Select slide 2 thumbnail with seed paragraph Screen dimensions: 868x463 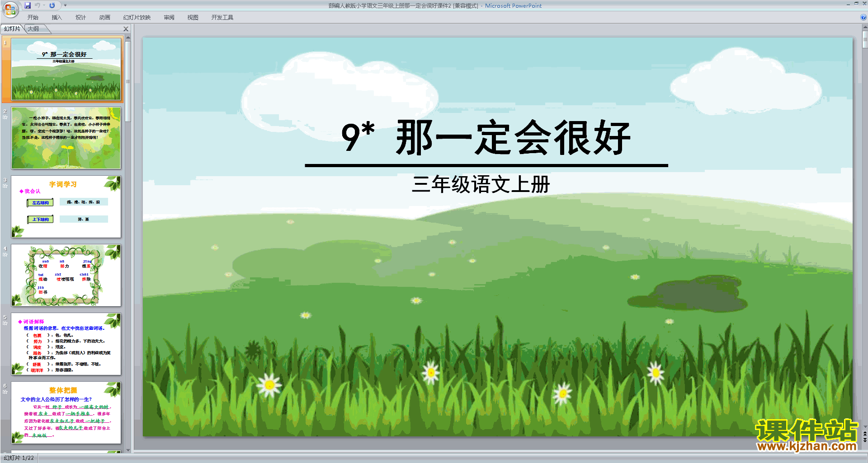66,138
